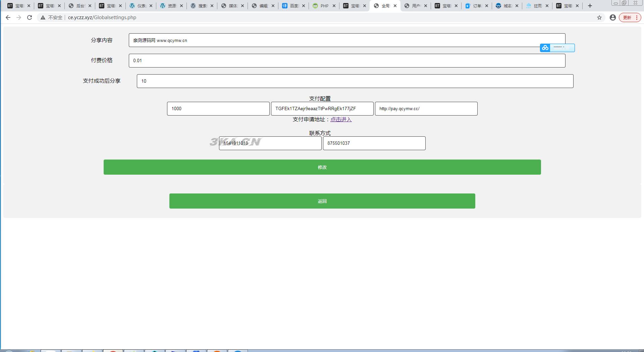Focus the 付费价格 field showing 0.01
Viewport: 644px width, 352px height.
click(x=347, y=61)
